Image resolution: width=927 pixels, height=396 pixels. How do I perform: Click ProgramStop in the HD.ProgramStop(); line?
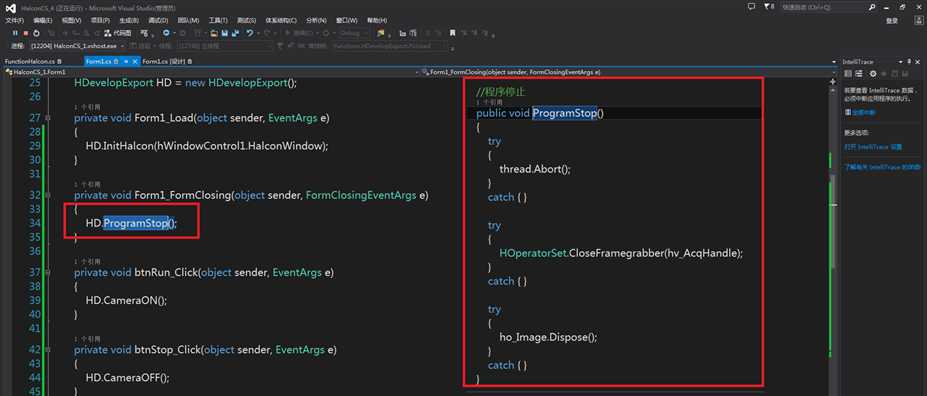pos(137,223)
